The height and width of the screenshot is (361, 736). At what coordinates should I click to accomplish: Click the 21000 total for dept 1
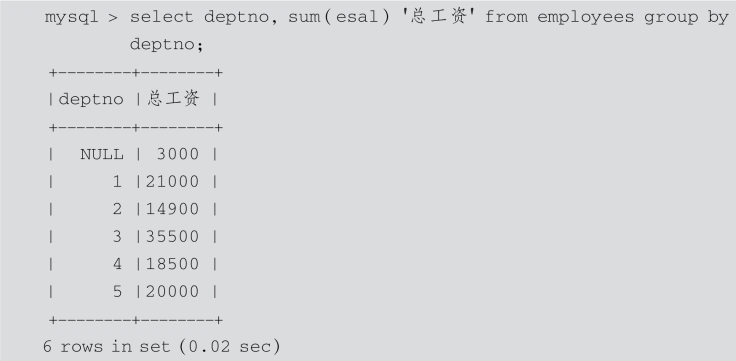coord(172,182)
